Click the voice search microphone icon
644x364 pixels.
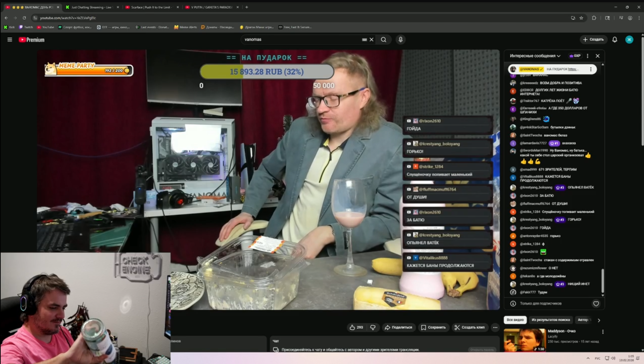(400, 40)
